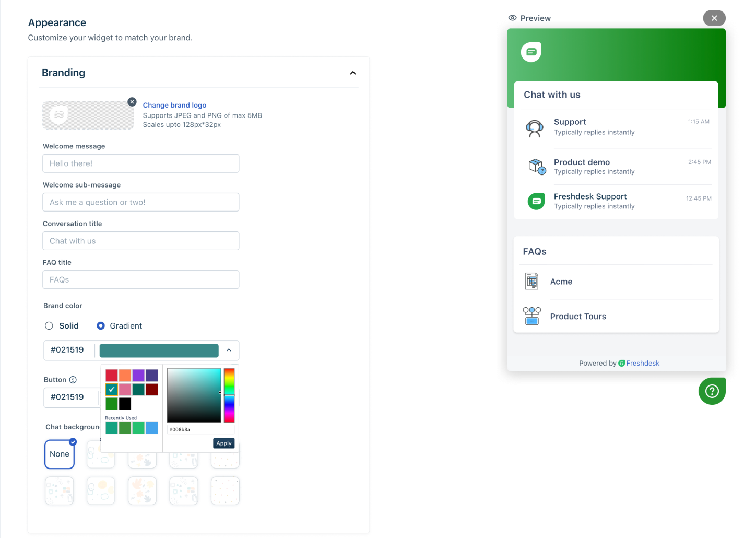Select the Gradient brand color option
The width and height of the screenshot is (756, 538).
(x=100, y=325)
